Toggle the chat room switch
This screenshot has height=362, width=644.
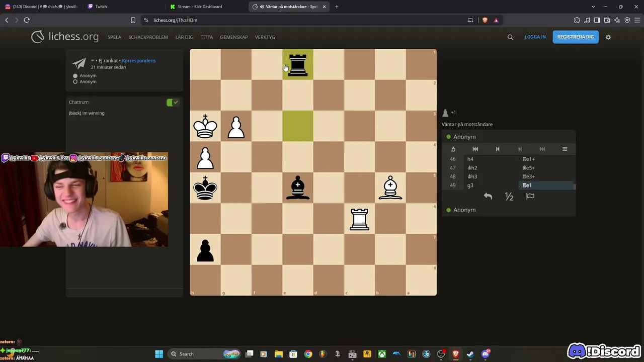pyautogui.click(x=173, y=103)
